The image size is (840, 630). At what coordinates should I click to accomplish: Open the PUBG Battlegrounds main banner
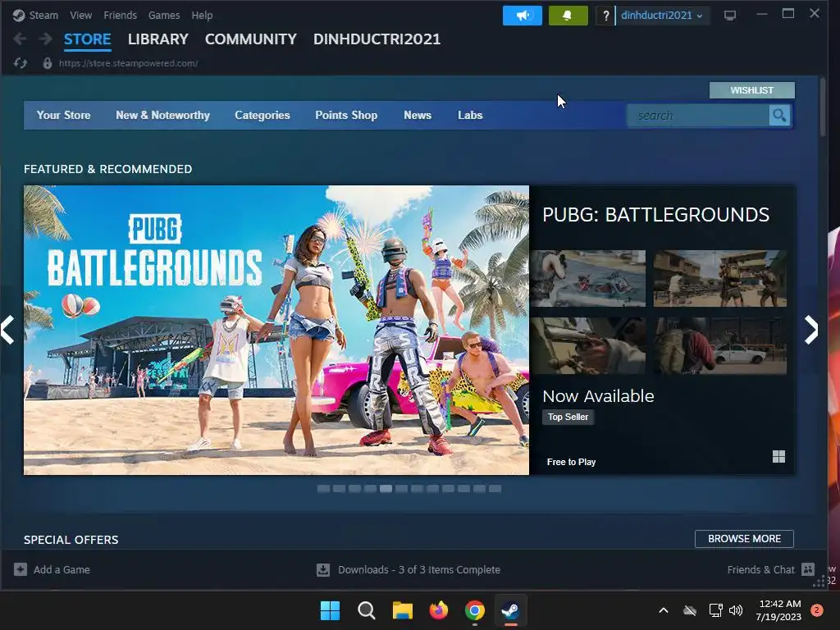pos(276,330)
